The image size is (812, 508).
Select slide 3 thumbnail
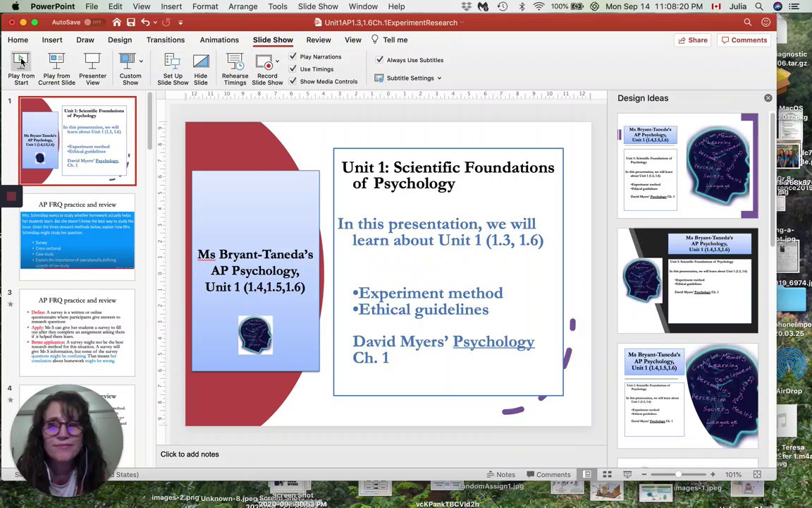[x=78, y=332]
